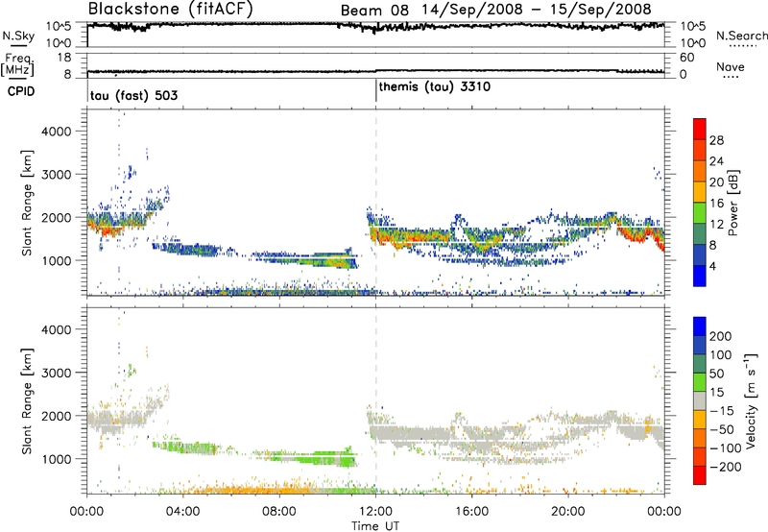
Task: Click the red top segment of power color bar
Action: pos(700,129)
